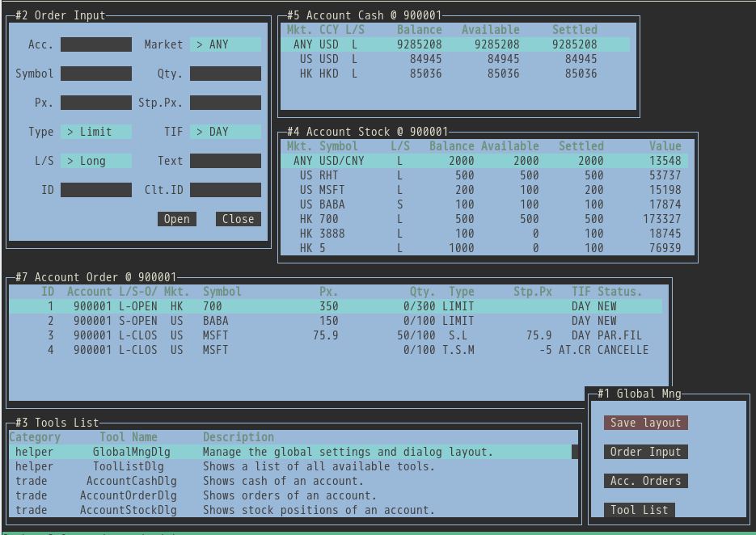Select the US MSFT stock position row

click(x=485, y=190)
